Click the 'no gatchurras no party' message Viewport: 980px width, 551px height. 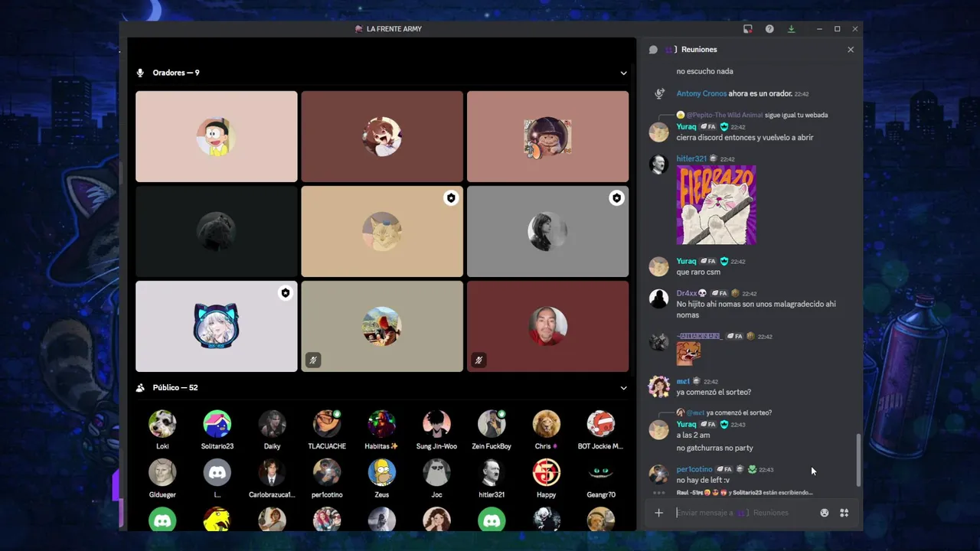coord(714,448)
